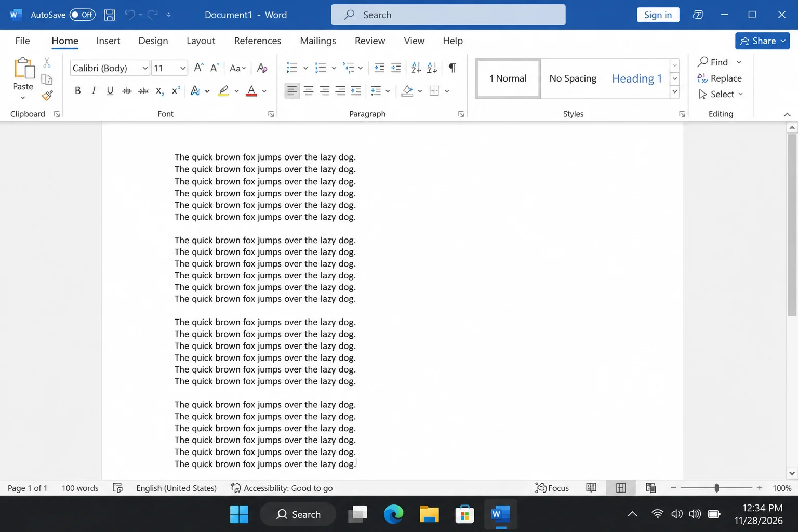Open Microsoft Edge from the taskbar
The width and height of the screenshot is (798, 532).
point(394,514)
